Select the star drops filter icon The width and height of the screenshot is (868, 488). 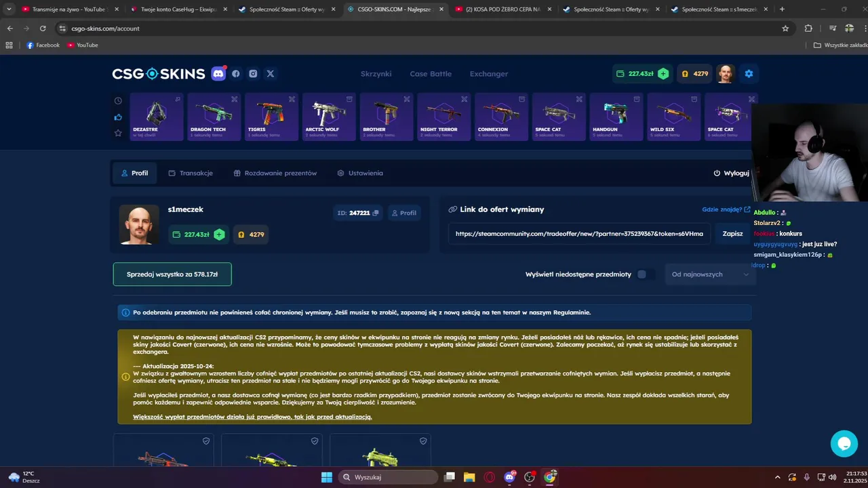118,133
